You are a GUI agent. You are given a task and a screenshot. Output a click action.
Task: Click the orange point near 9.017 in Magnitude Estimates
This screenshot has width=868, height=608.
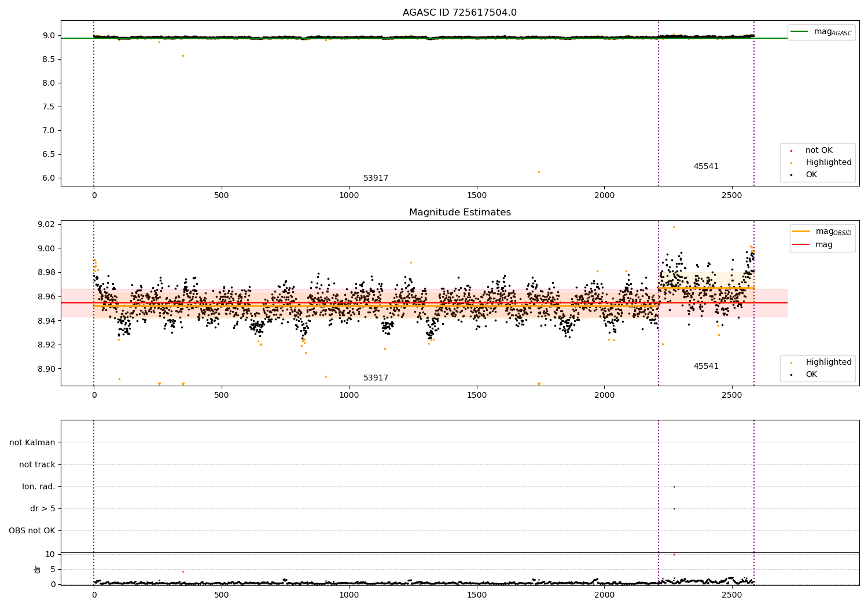(x=674, y=227)
